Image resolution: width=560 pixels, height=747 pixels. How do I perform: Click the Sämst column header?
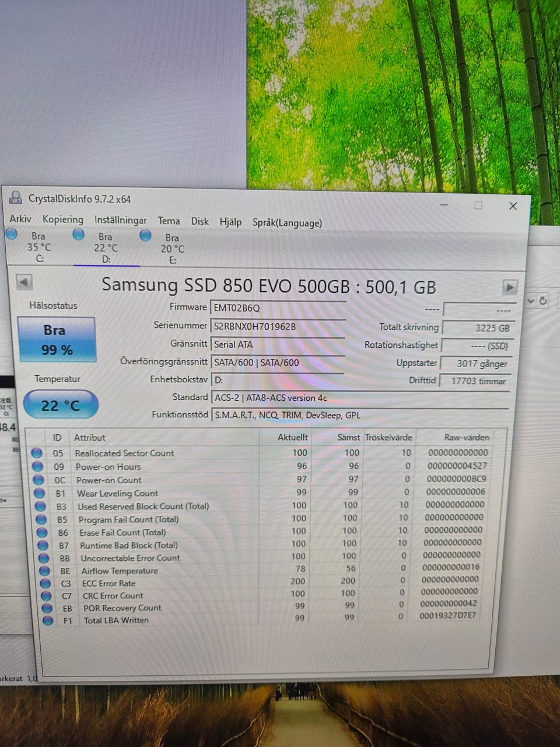tap(348, 437)
